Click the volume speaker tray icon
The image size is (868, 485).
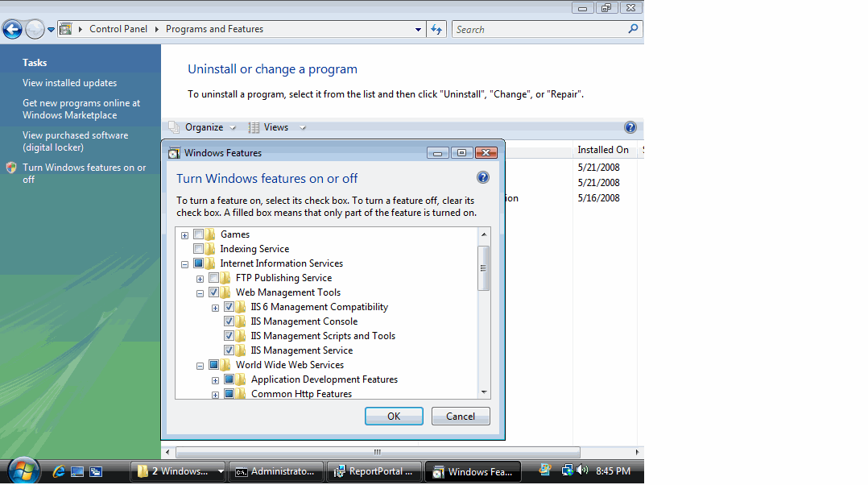point(582,470)
